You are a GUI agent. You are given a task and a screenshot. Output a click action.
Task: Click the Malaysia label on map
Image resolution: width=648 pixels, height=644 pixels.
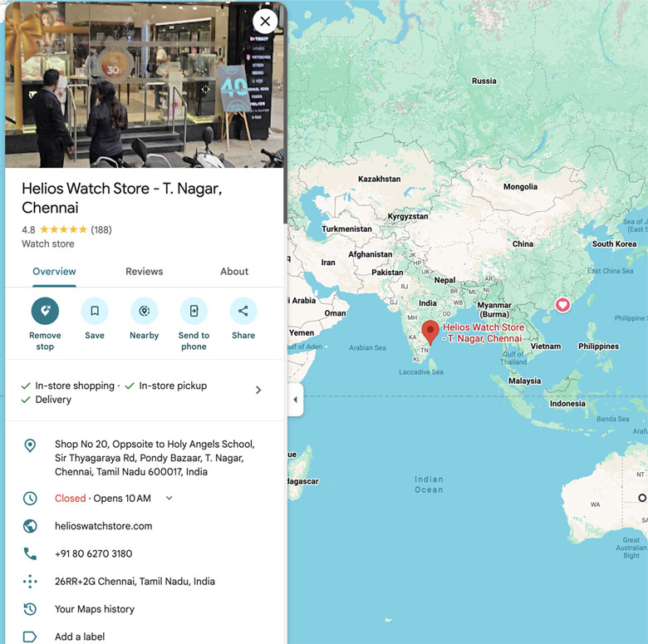tap(524, 381)
